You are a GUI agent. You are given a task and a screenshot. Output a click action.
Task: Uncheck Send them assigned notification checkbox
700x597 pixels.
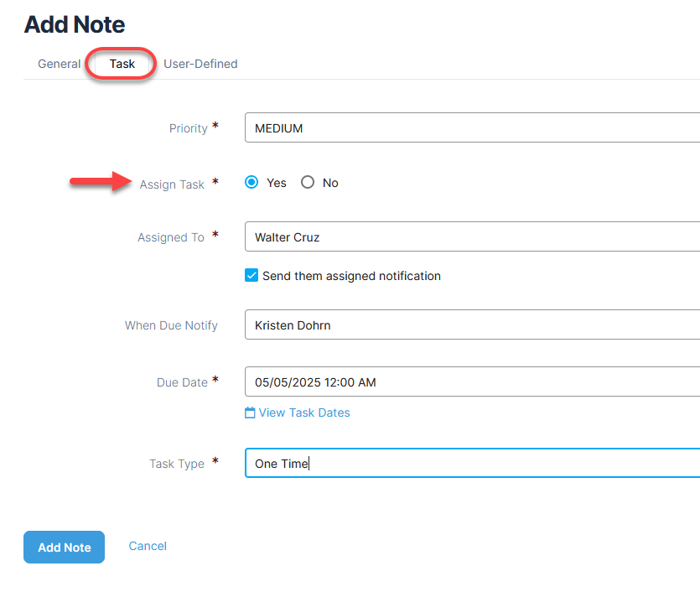[251, 276]
